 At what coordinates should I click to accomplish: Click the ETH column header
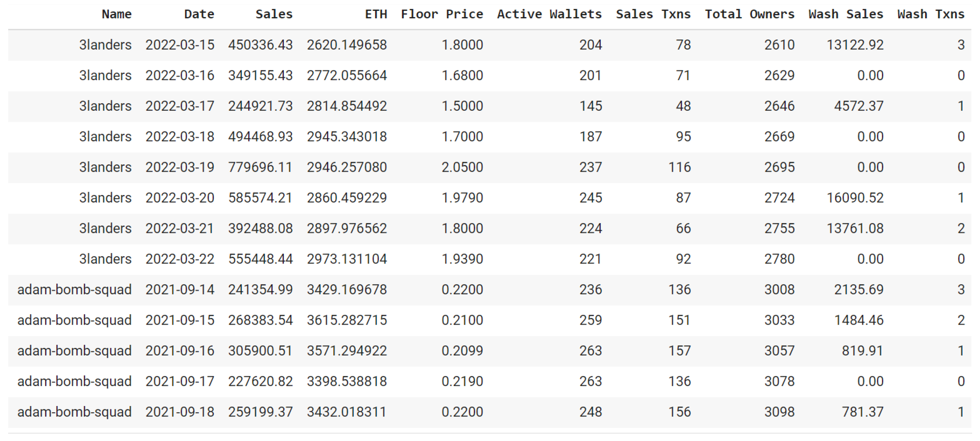(x=375, y=14)
